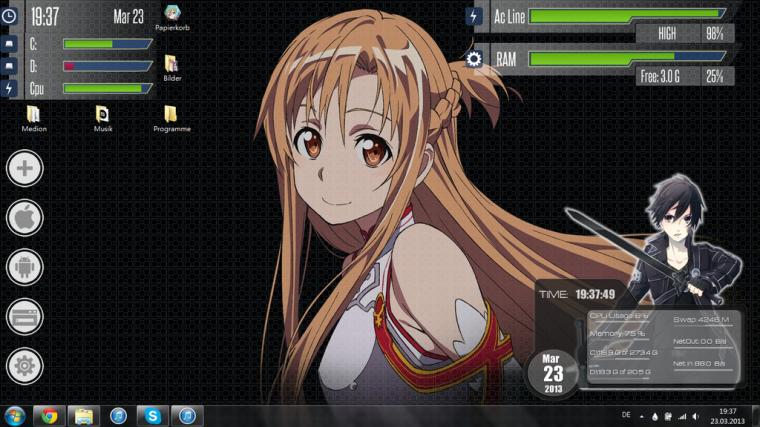Open Skype from the taskbar
The image size is (760, 427).
click(153, 416)
